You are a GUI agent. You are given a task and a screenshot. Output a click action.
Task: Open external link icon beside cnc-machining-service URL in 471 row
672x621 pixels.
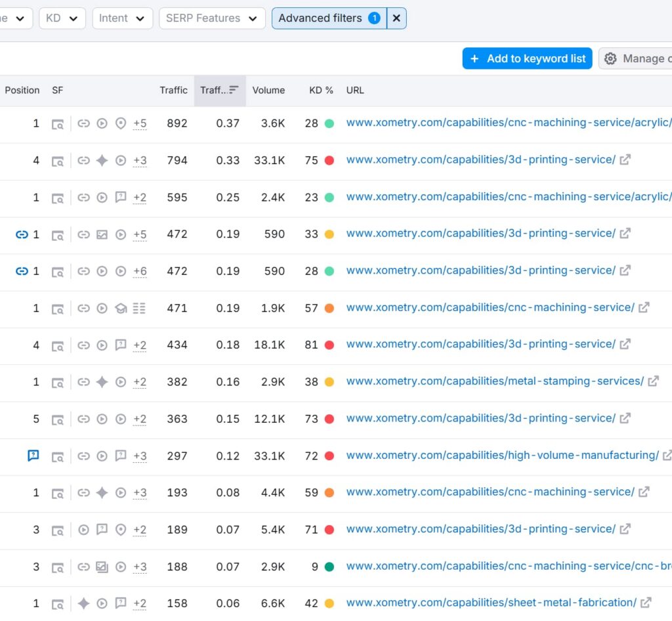click(x=644, y=307)
